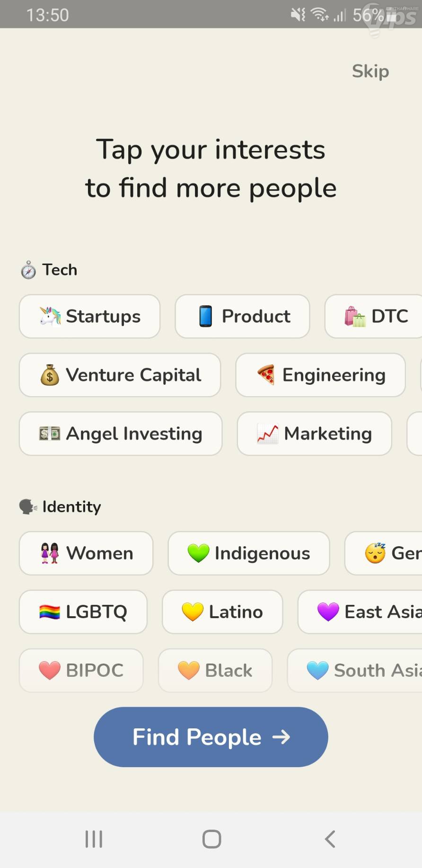The image size is (422, 868).
Task: Tap the money bag Venture Capital icon
Action: click(50, 375)
